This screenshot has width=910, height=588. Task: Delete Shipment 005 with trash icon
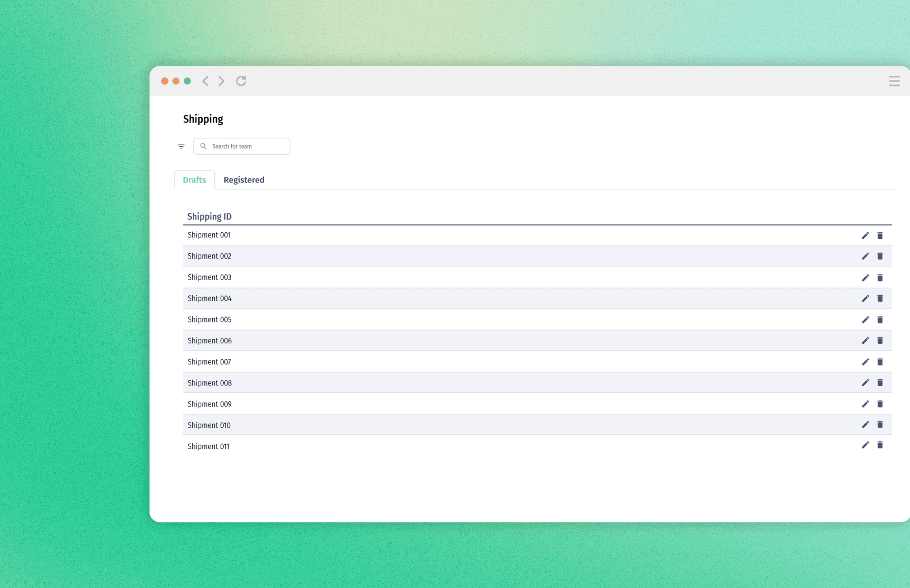coord(880,320)
